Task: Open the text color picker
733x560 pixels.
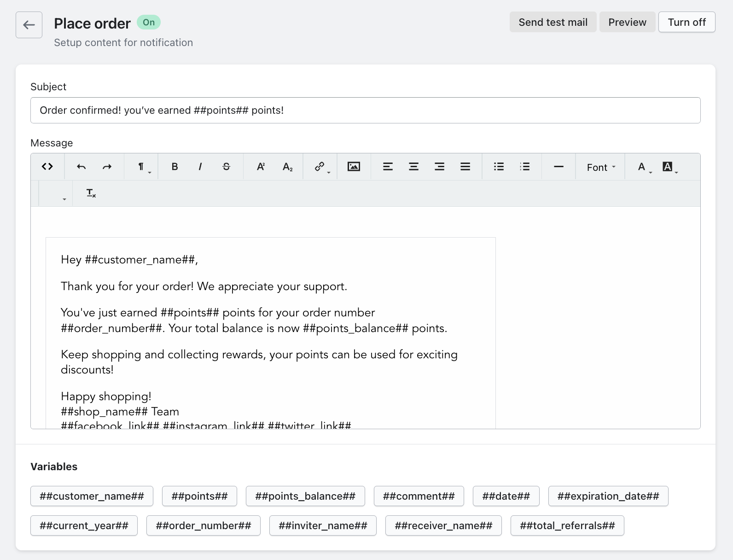Action: pyautogui.click(x=644, y=167)
